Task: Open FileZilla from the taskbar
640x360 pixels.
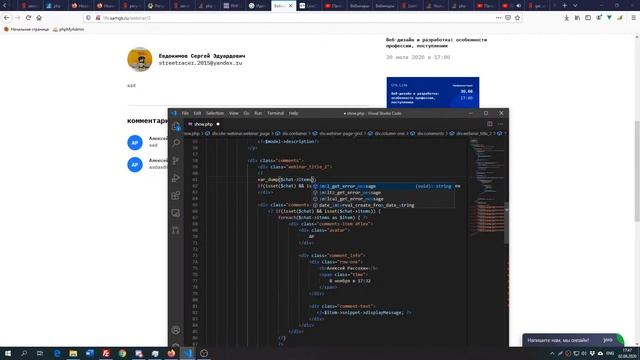Action: [x=106, y=353]
